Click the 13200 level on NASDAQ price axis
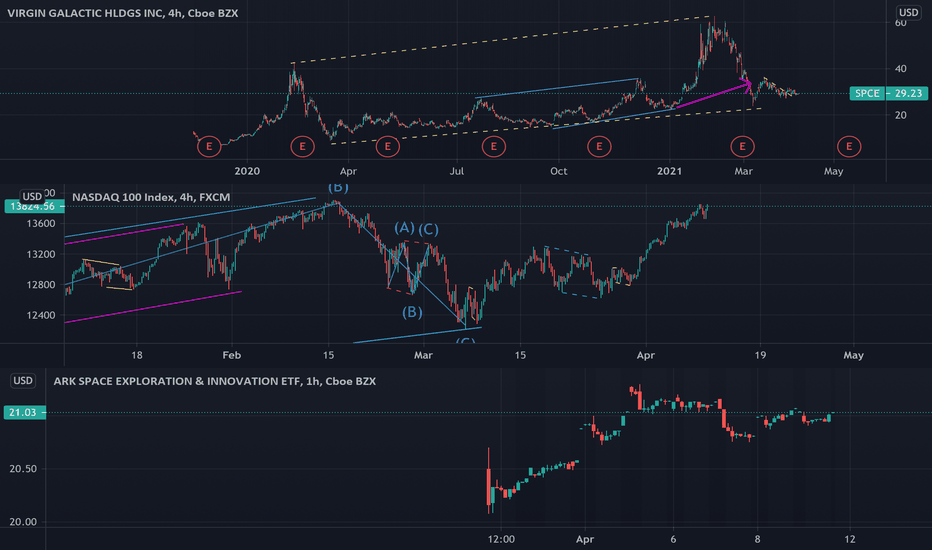This screenshot has width=932, height=550. point(41,254)
